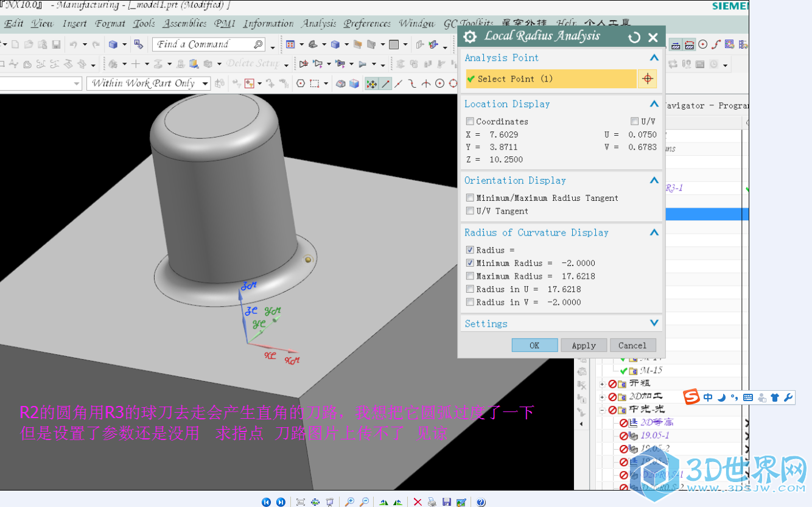Click the New file icon
The width and height of the screenshot is (812, 507).
[15, 44]
